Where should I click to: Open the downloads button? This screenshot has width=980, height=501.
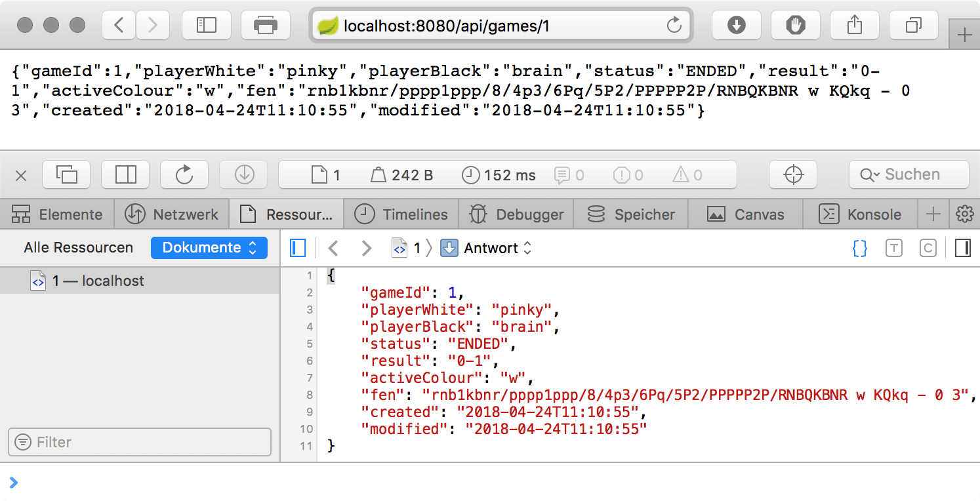(737, 26)
